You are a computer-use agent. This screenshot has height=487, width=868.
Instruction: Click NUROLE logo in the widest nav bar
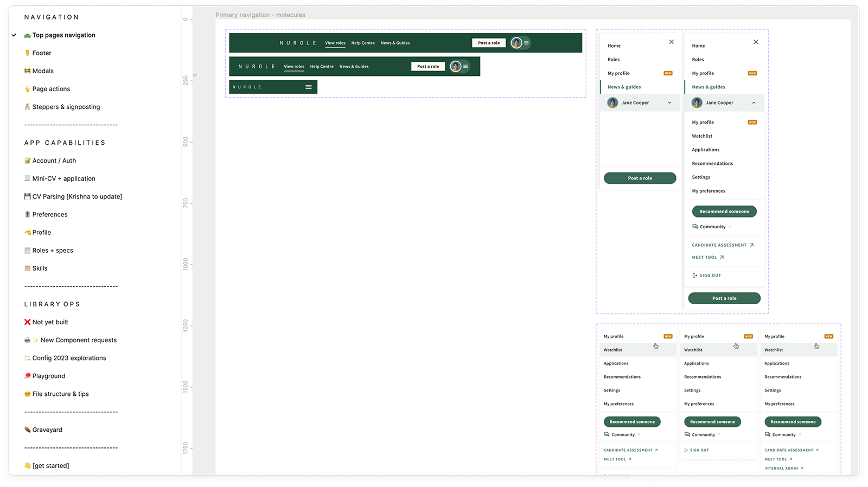click(x=298, y=43)
